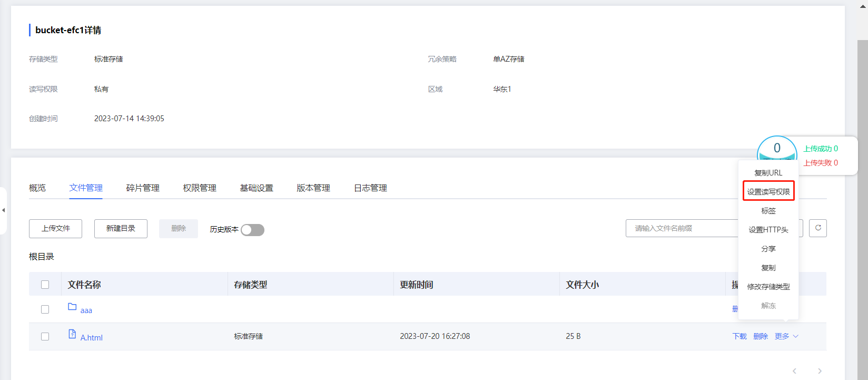Switch to the 权限管理 tab

pyautogui.click(x=200, y=188)
